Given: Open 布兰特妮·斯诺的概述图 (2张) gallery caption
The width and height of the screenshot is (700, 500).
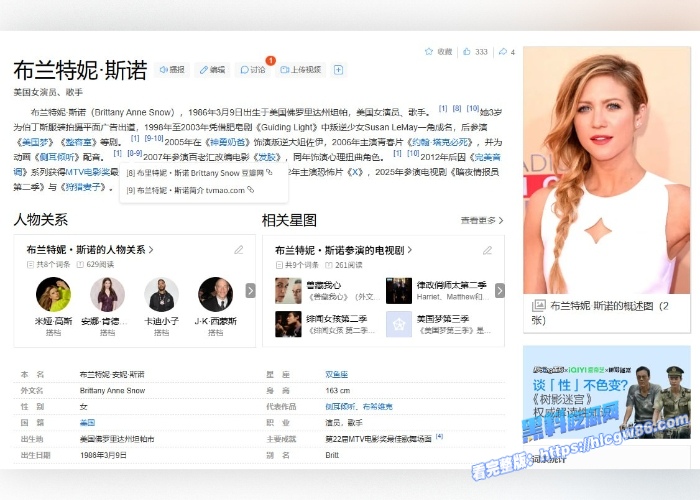Looking at the screenshot, I should pyautogui.click(x=600, y=312).
